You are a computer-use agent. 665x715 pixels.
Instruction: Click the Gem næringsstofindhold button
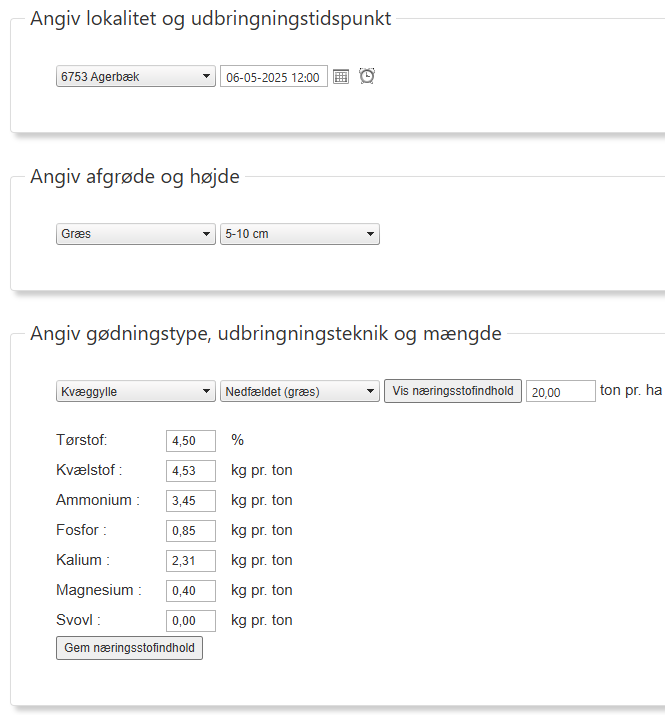tap(129, 649)
